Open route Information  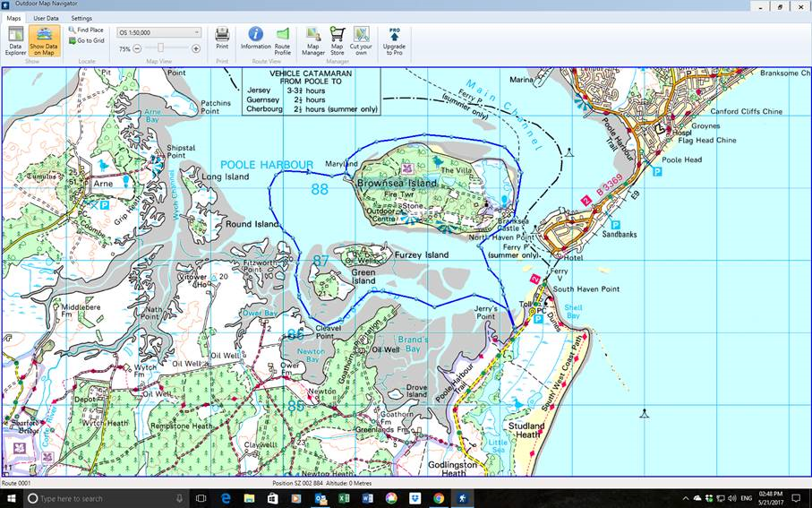tap(255, 39)
